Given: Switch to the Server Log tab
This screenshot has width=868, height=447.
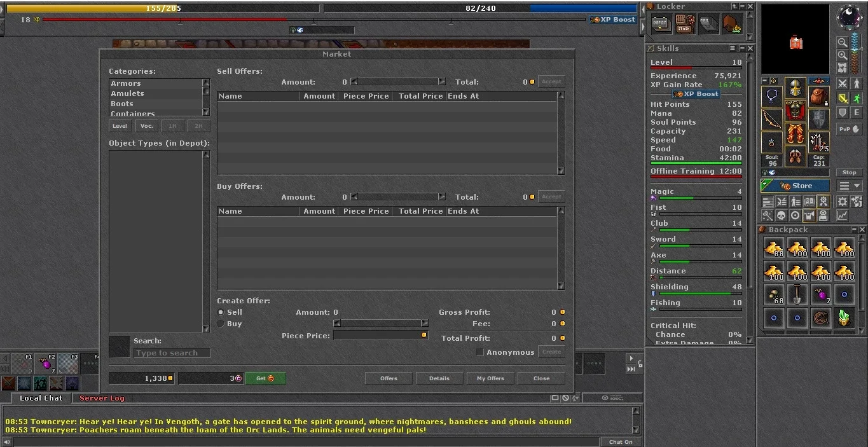Looking at the screenshot, I should click(x=102, y=398).
